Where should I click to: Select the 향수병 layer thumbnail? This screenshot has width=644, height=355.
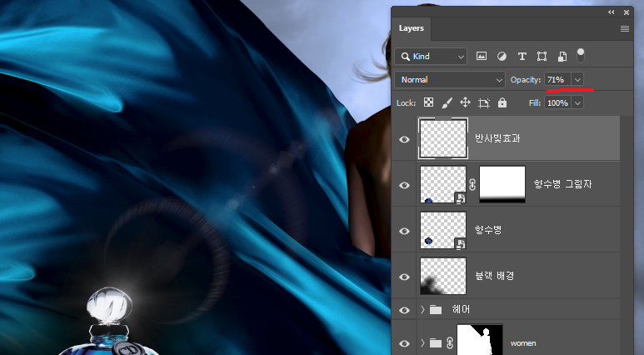[442, 230]
